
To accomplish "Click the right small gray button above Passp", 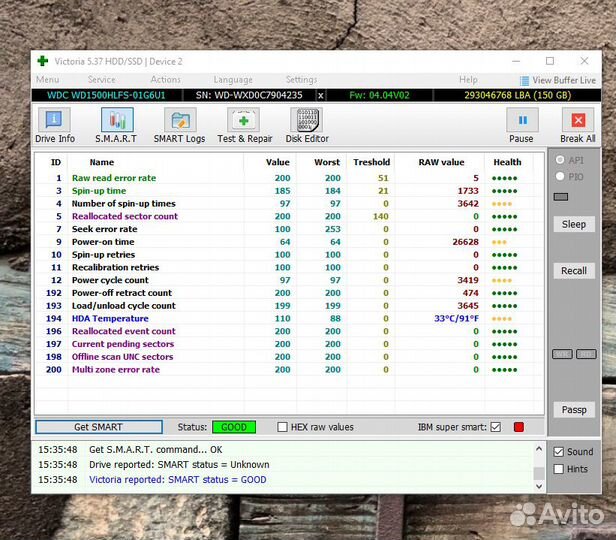I will (x=586, y=354).
